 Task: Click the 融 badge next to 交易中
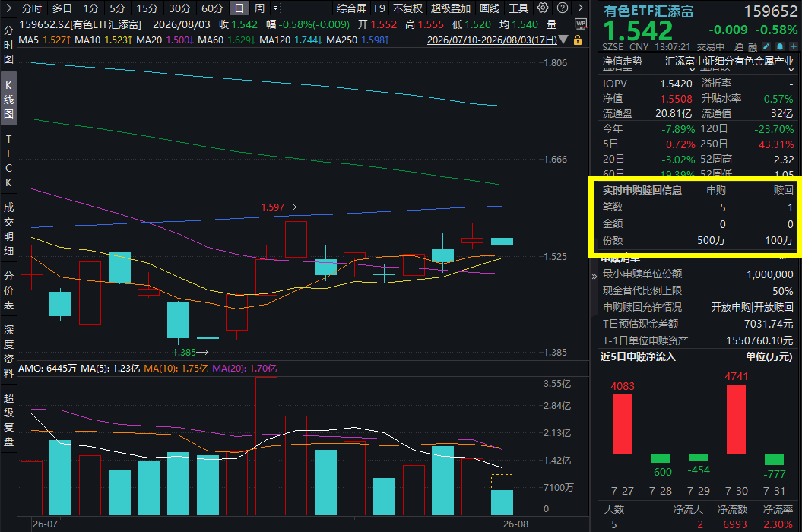pyautogui.click(x=753, y=47)
